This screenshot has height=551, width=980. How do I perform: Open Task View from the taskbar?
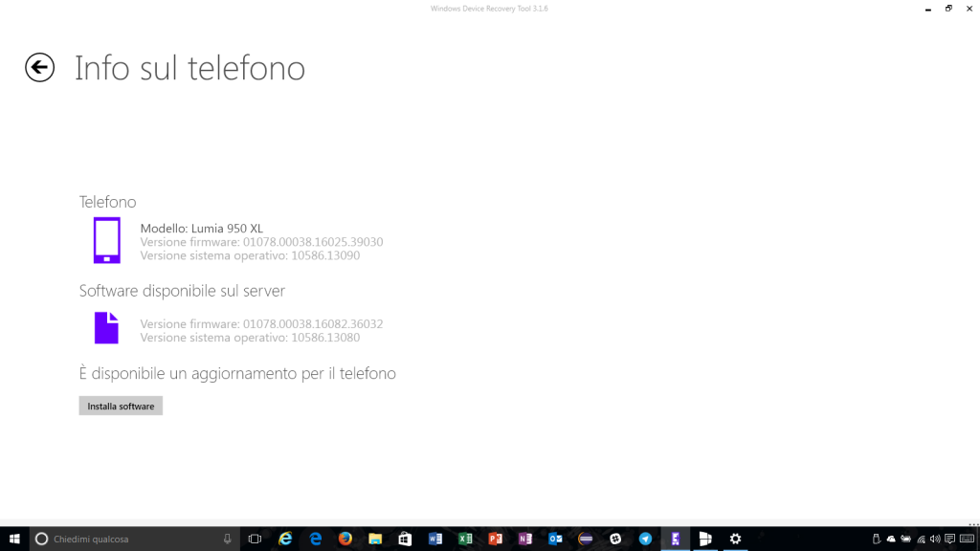click(255, 539)
